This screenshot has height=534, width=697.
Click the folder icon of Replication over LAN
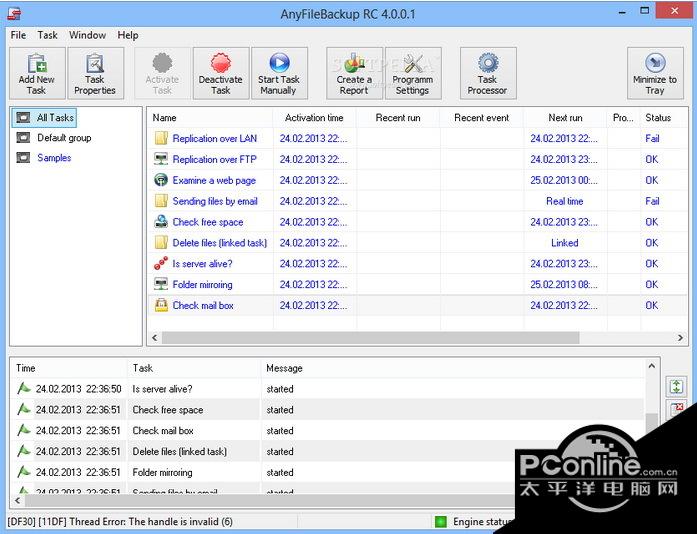pos(161,138)
